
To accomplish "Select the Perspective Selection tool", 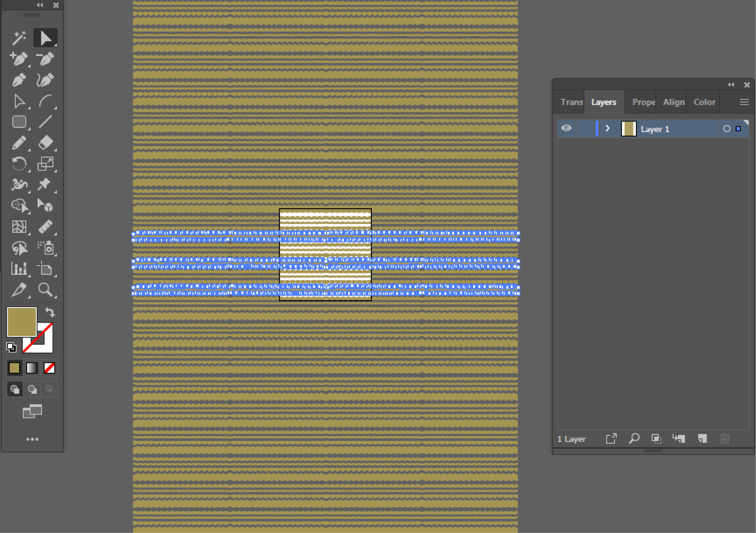I will click(x=45, y=206).
